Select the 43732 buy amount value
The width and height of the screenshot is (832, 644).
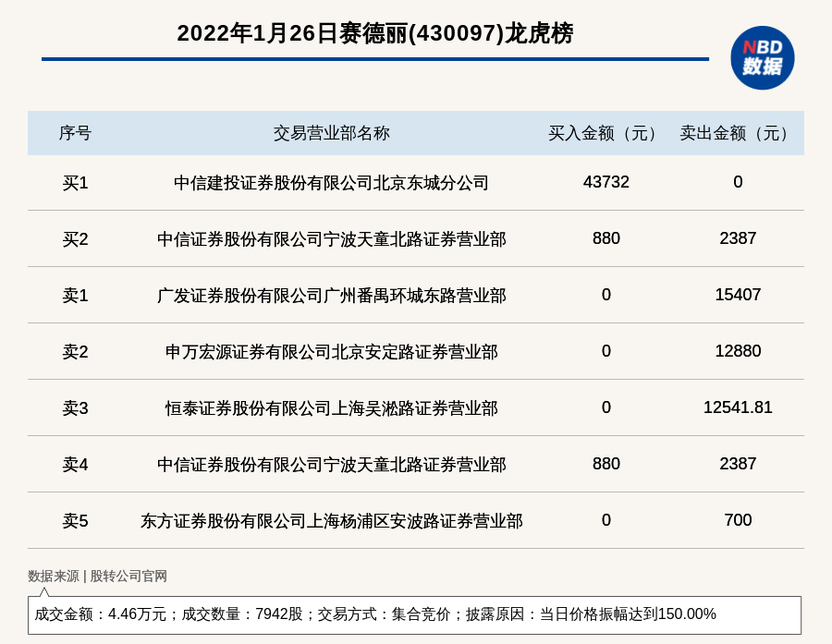tap(606, 182)
